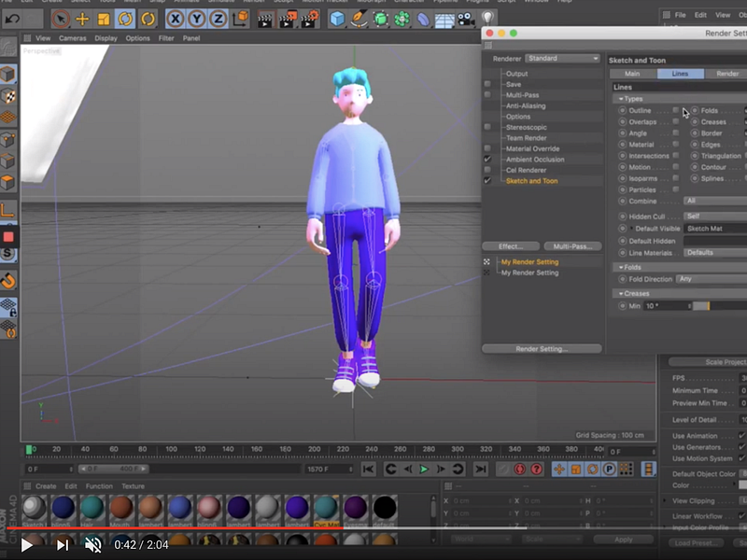Switch to the Main tab
Image resolution: width=747 pixels, height=560 pixels.
[632, 74]
